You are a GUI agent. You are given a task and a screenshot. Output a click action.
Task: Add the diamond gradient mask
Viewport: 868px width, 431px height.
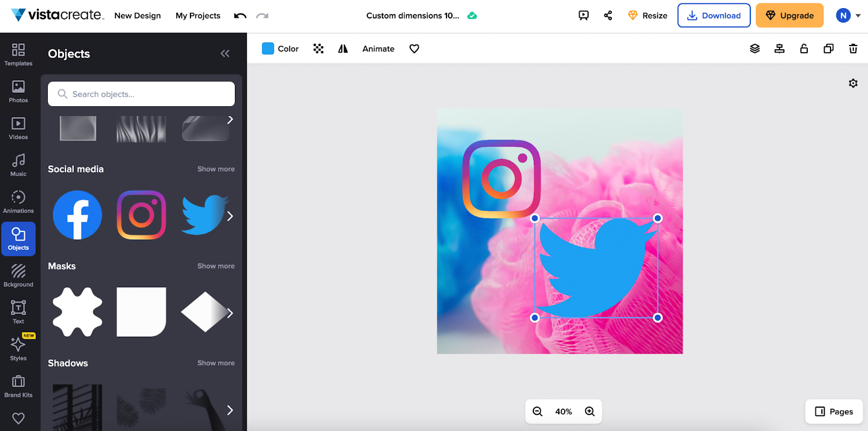tap(205, 312)
